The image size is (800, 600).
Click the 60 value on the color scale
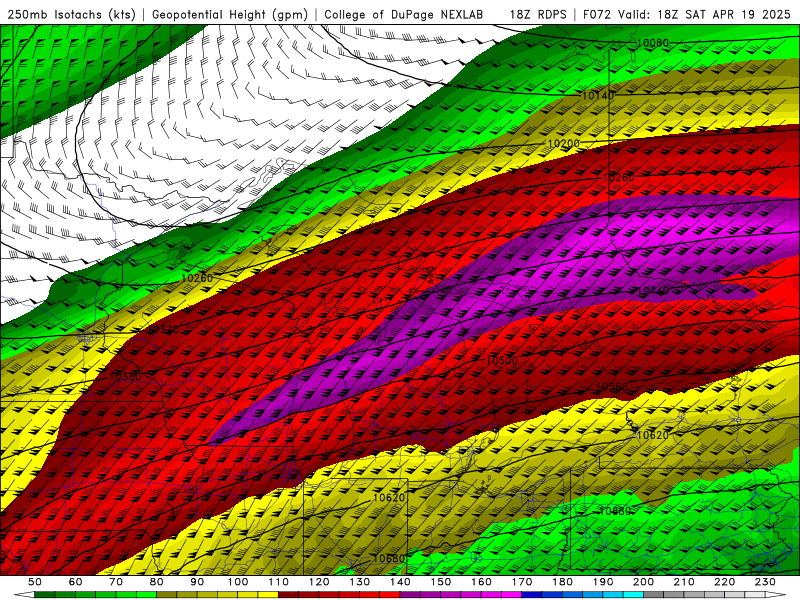[75, 582]
